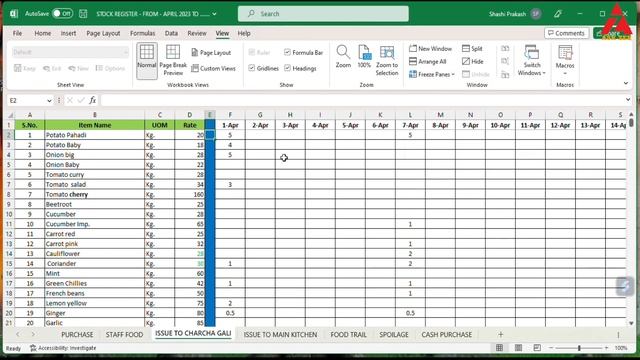Viewport: 640px width, 360px height.
Task: Click Zoom to Selection
Action: point(387,60)
